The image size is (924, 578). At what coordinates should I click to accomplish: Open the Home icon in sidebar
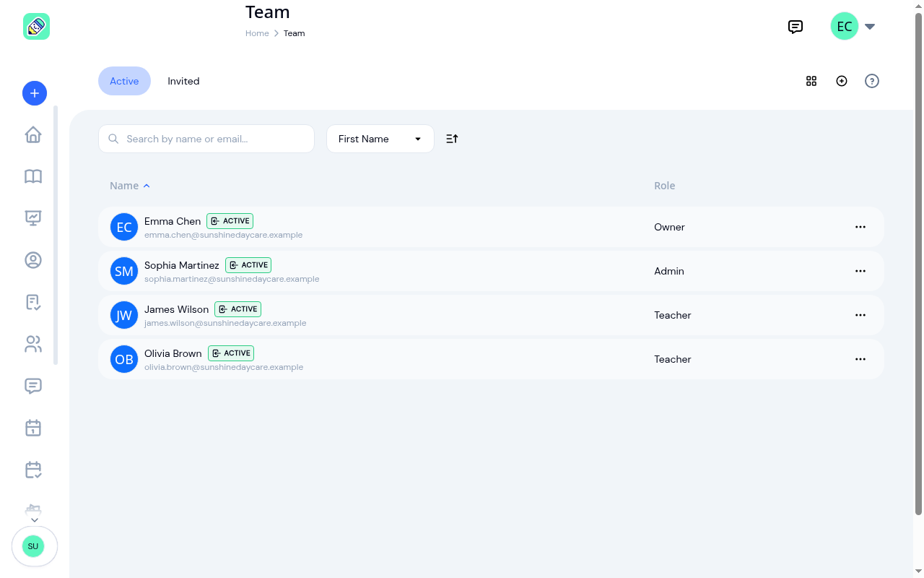(33, 135)
